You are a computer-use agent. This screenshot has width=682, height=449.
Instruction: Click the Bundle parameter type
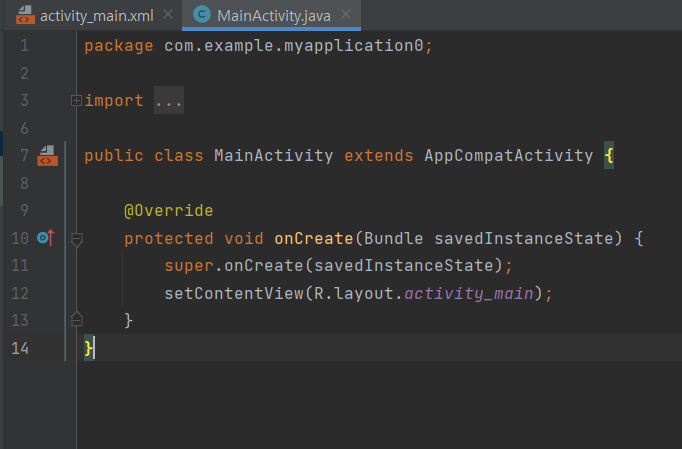(394, 238)
